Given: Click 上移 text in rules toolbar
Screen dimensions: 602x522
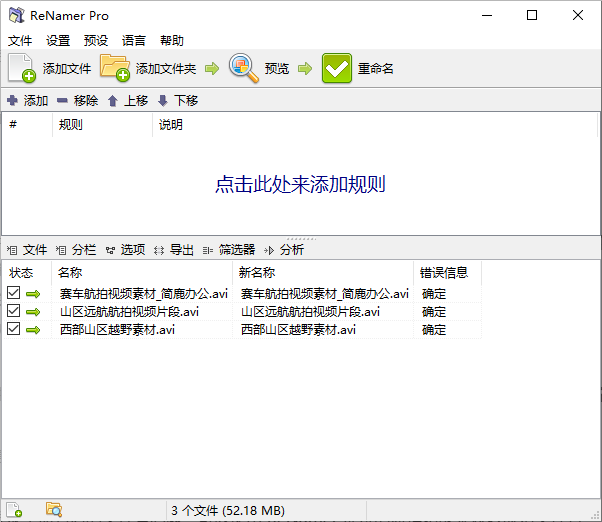Looking at the screenshot, I should (x=136, y=101).
